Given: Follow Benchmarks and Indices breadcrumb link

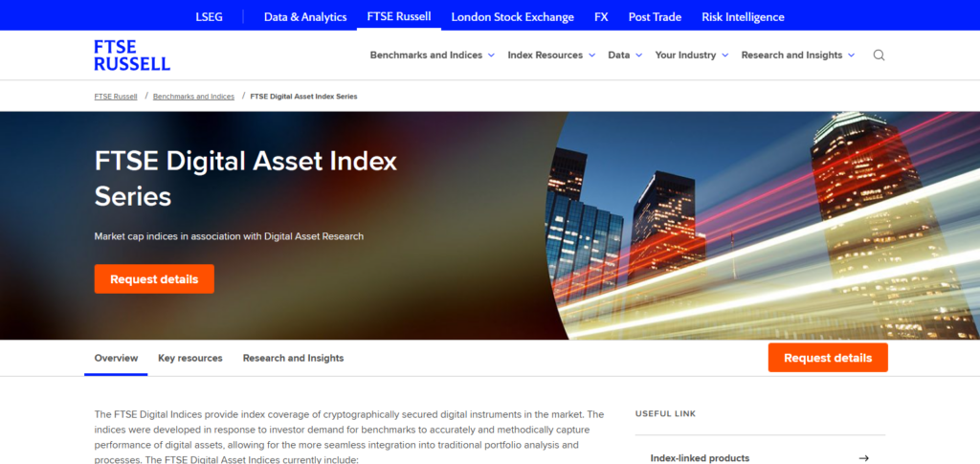Looking at the screenshot, I should (193, 97).
